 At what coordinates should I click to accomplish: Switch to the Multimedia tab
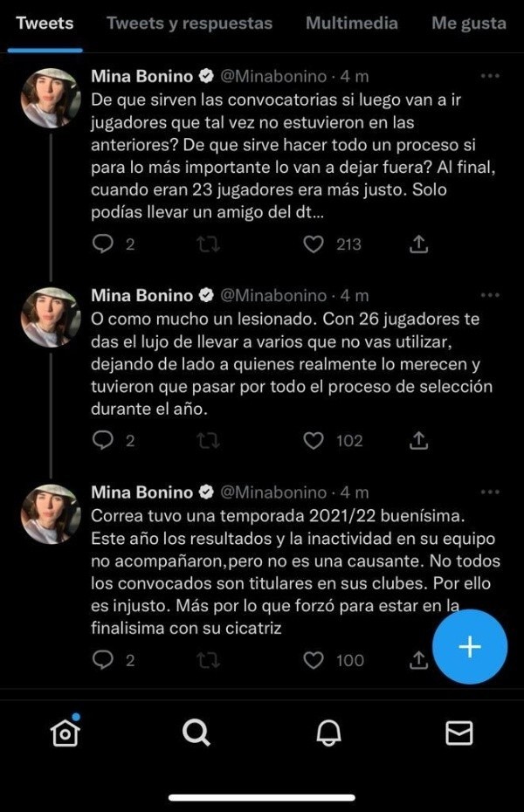[352, 24]
